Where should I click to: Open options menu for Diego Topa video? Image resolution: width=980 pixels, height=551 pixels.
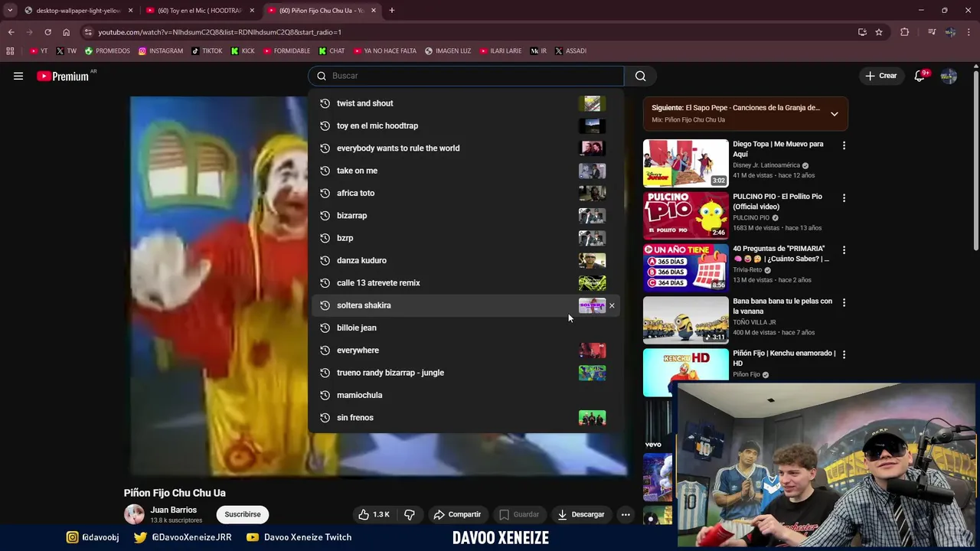[x=844, y=145]
